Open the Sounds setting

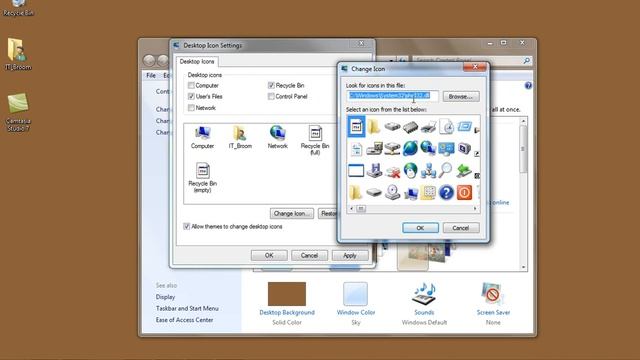click(x=424, y=303)
